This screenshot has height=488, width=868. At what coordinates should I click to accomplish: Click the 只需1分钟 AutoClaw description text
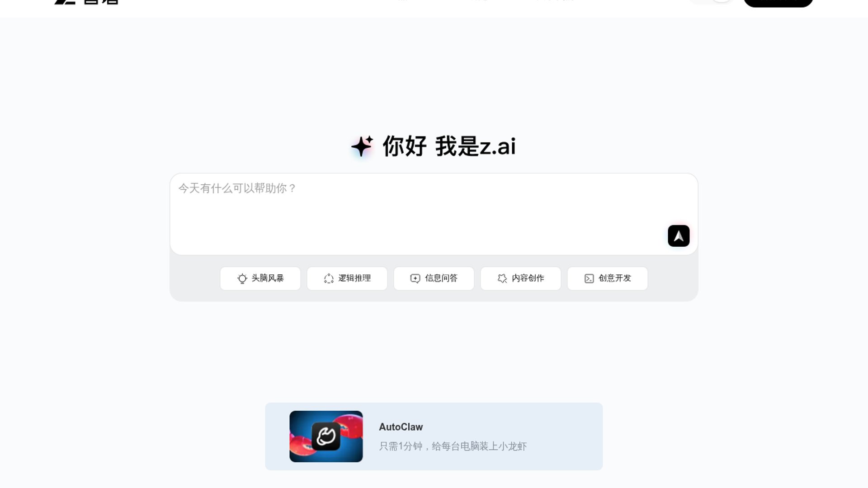point(453,446)
